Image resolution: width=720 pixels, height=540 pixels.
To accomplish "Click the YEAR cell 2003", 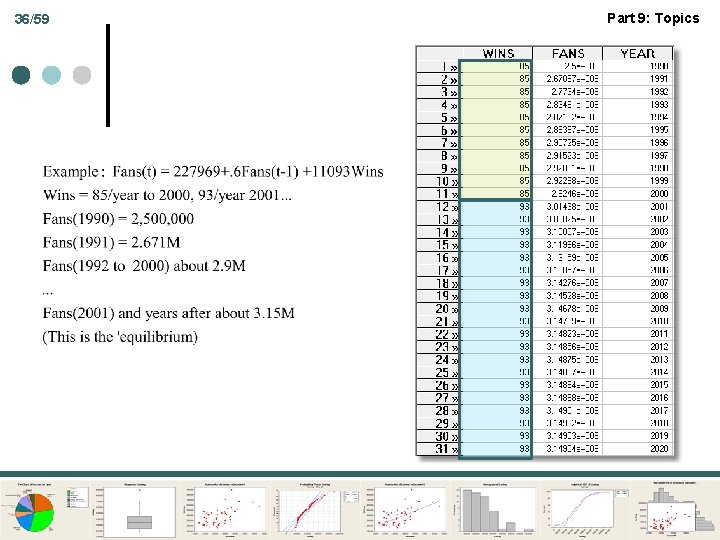I will [637, 232].
